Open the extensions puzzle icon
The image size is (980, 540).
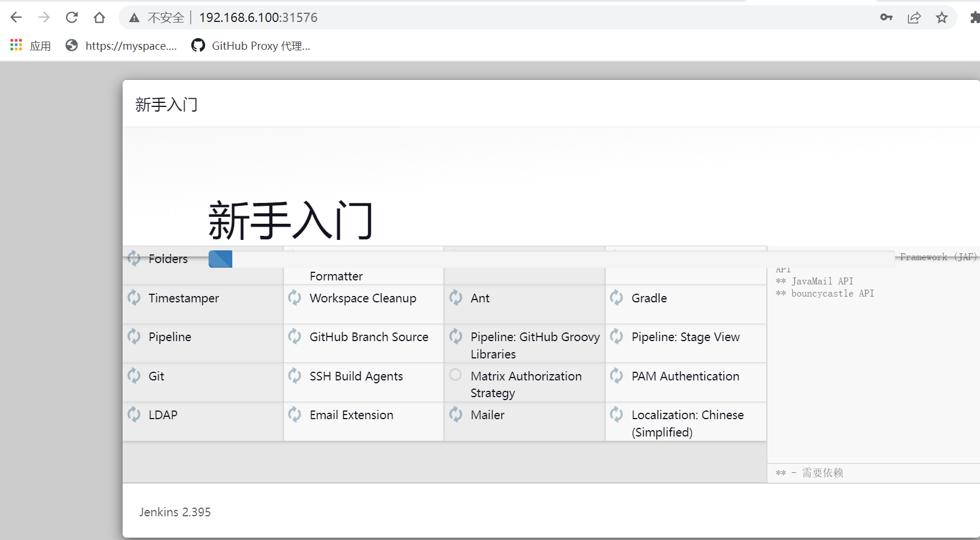click(974, 17)
